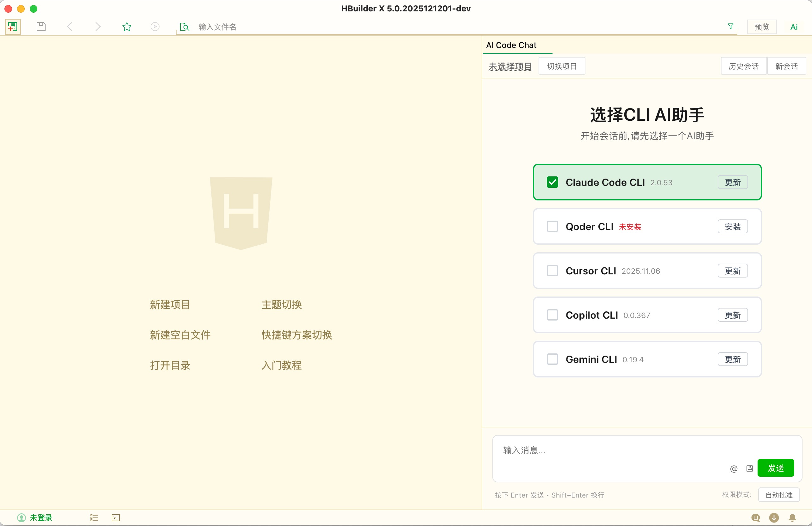Screen dimensions: 812x526
Task: Click the attach image icon in chat
Action: (750, 468)
